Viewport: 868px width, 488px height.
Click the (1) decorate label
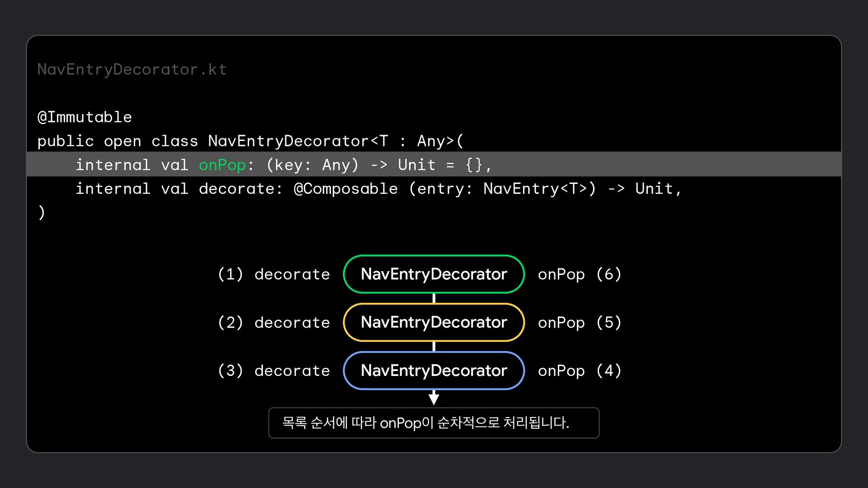point(274,274)
